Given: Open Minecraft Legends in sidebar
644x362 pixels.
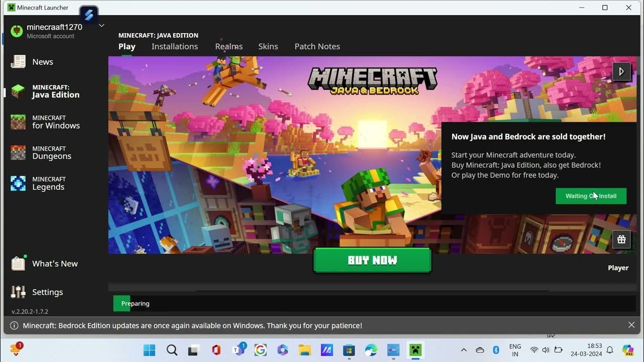Looking at the screenshot, I should [x=38, y=184].
